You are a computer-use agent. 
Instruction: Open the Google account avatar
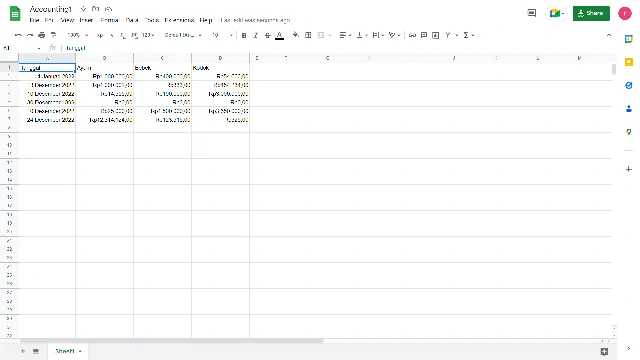[x=624, y=13]
